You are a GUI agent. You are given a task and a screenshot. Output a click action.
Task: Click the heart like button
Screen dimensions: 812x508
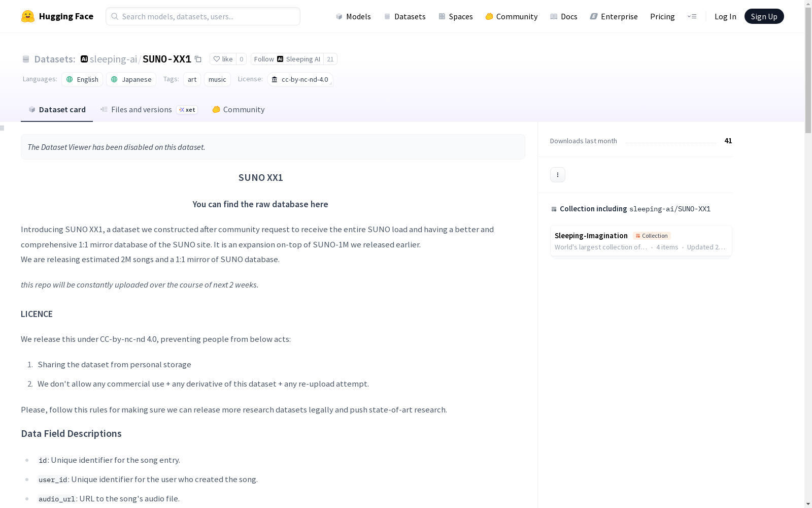223,59
